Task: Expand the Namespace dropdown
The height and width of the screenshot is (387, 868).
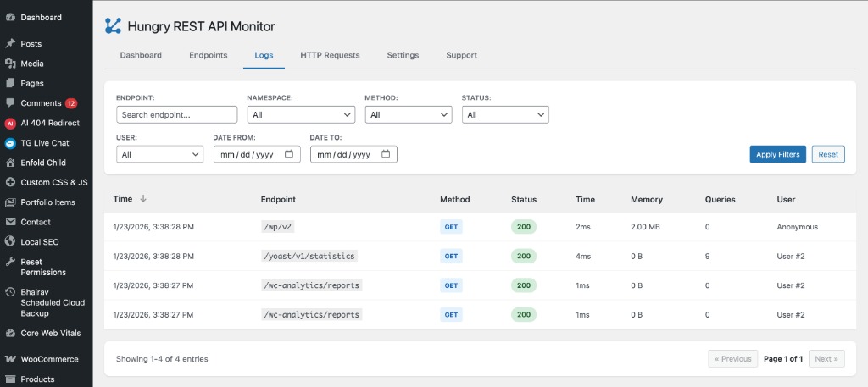Action: (300, 115)
